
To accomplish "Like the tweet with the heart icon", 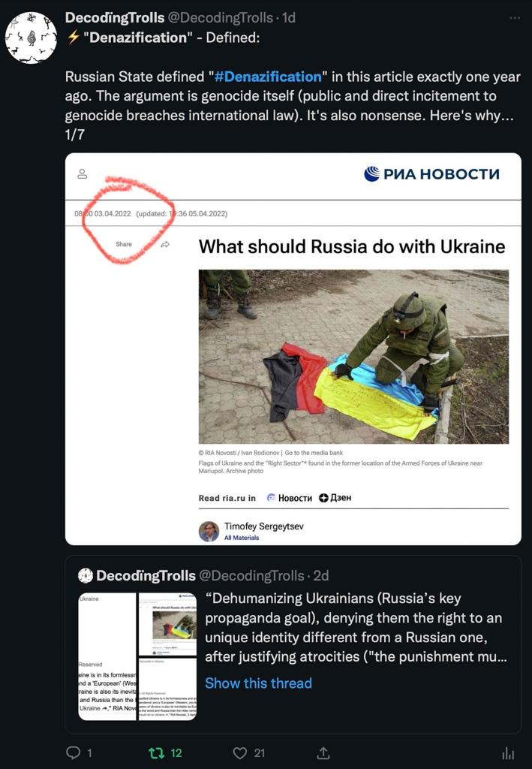I will pyautogui.click(x=239, y=752).
